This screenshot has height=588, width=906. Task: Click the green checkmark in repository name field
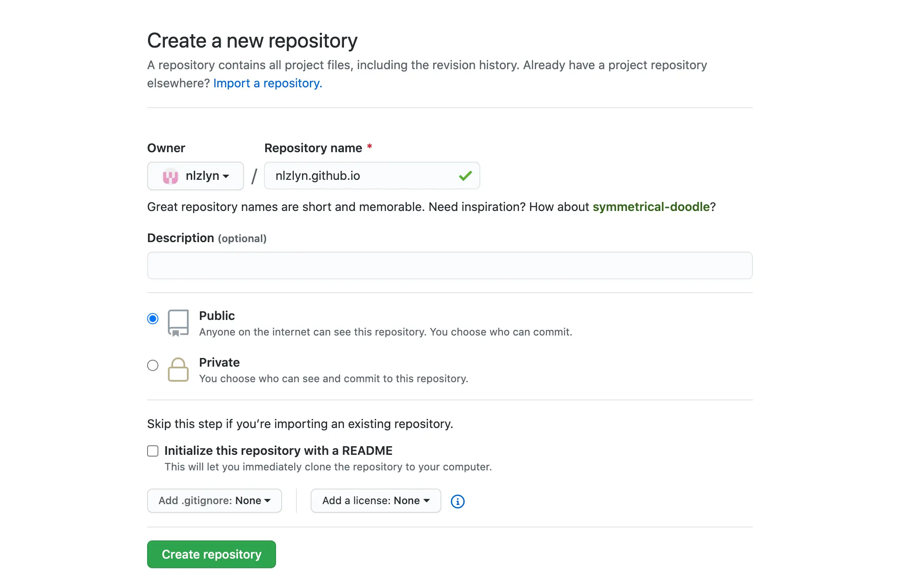pyautogui.click(x=465, y=176)
